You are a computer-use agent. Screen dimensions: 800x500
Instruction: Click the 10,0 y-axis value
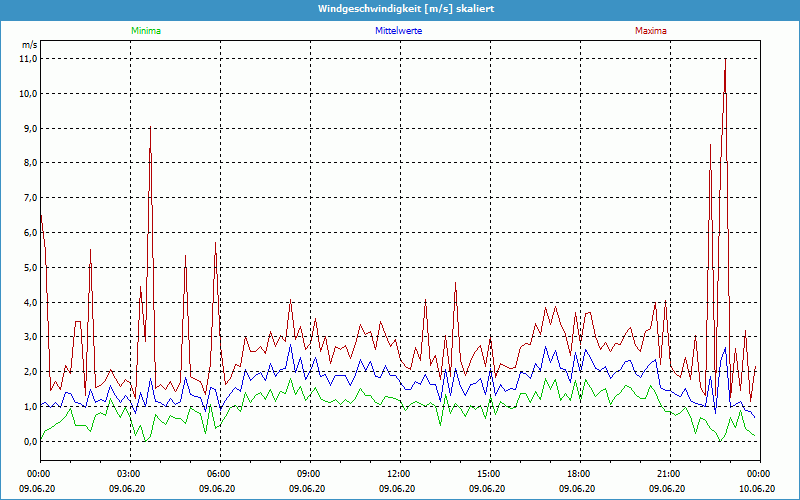[29, 93]
